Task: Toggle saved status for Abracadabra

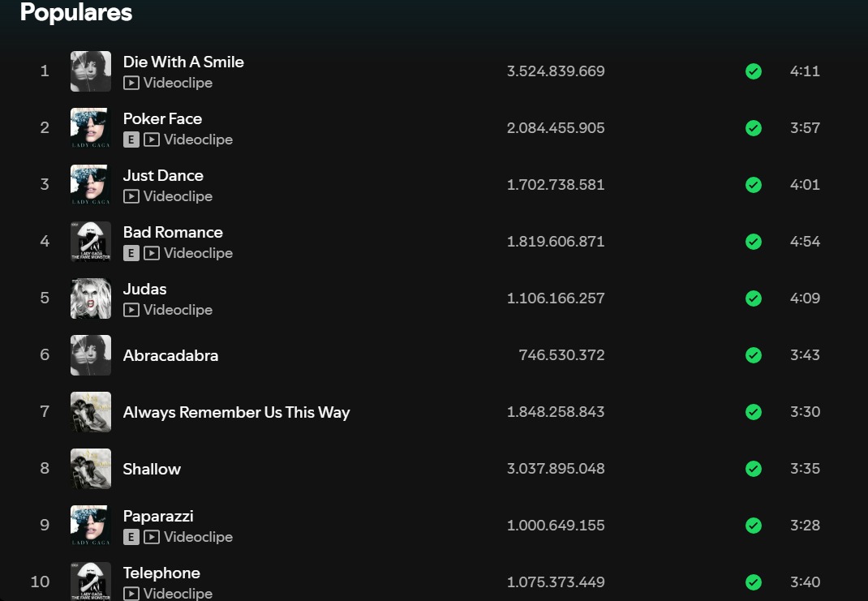Action: (x=754, y=355)
